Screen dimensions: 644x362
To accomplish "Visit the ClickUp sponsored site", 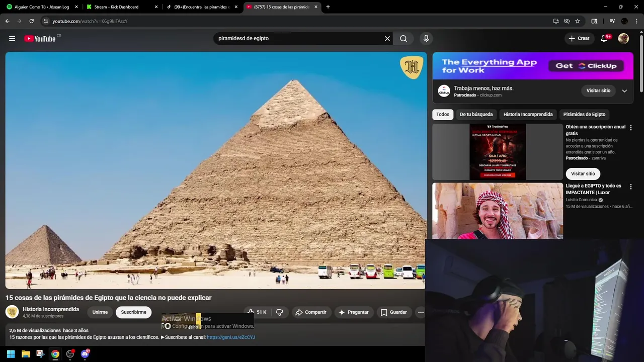I will (598, 91).
